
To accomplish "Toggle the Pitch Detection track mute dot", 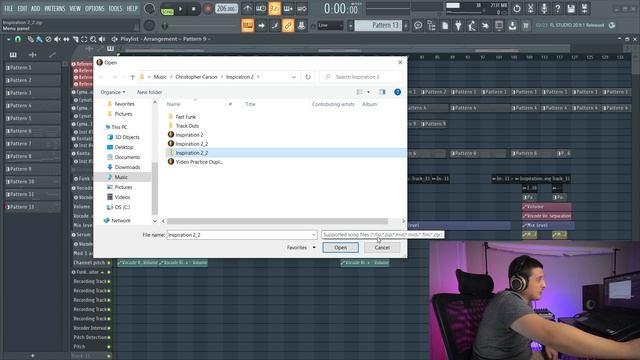I will 109,338.
